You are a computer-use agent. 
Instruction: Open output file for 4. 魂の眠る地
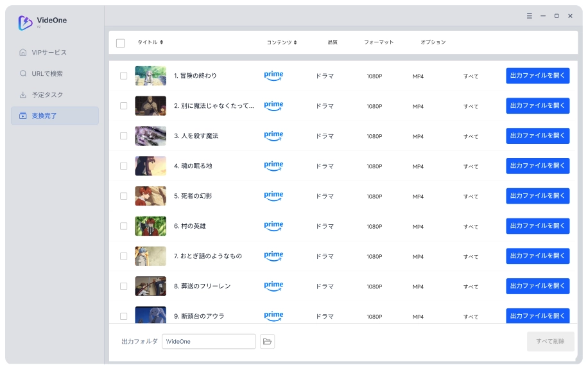tap(537, 166)
